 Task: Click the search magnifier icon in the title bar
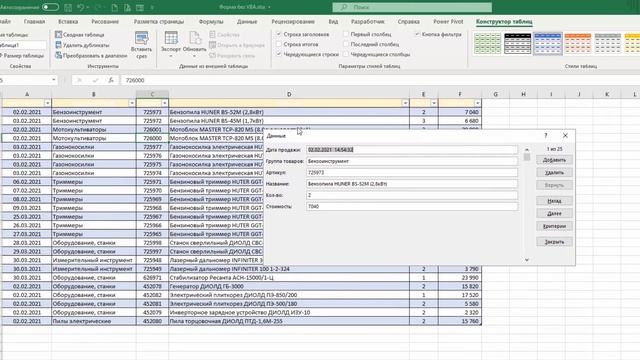344,7
